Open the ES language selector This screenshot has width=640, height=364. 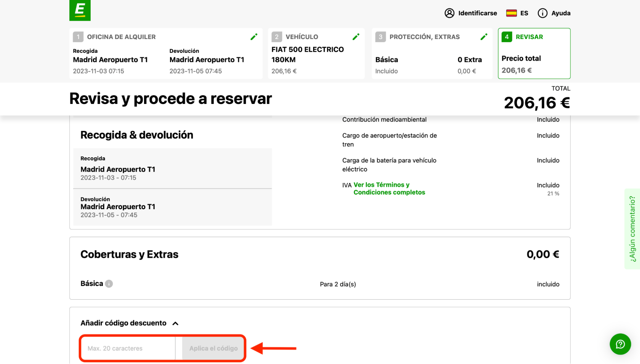(524, 13)
